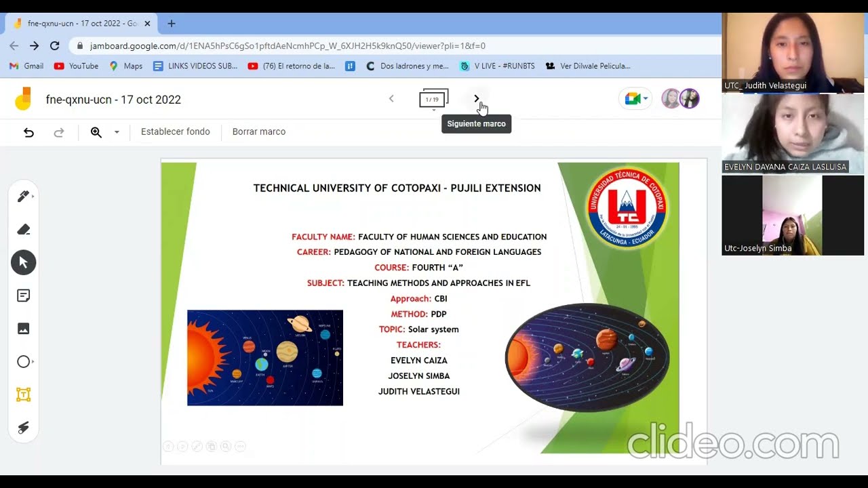Image resolution: width=868 pixels, height=488 pixels.
Task: Reload the page
Action: (55, 45)
